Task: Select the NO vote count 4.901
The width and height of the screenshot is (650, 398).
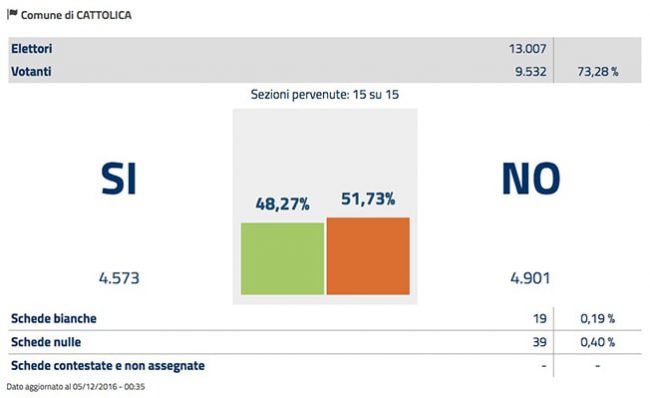Action: pyautogui.click(x=530, y=278)
